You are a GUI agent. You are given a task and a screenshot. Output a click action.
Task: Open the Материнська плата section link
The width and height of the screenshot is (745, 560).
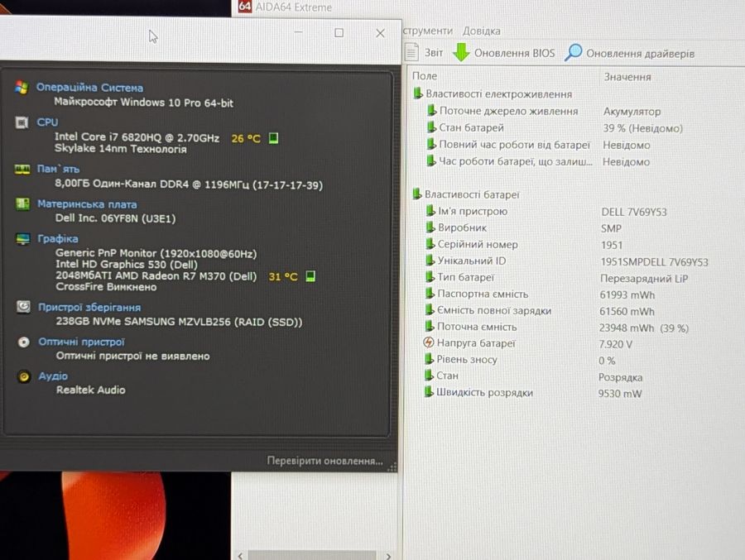[x=87, y=204]
